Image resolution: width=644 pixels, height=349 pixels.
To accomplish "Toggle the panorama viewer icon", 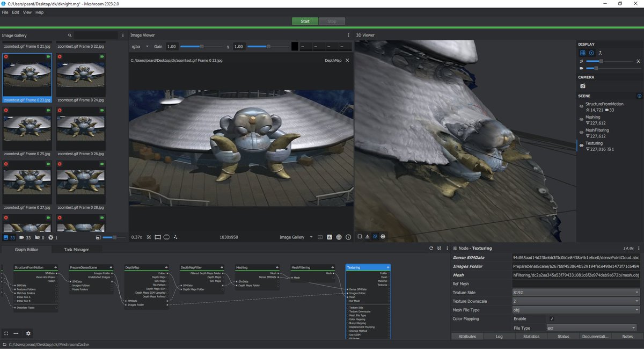I will [x=166, y=237].
